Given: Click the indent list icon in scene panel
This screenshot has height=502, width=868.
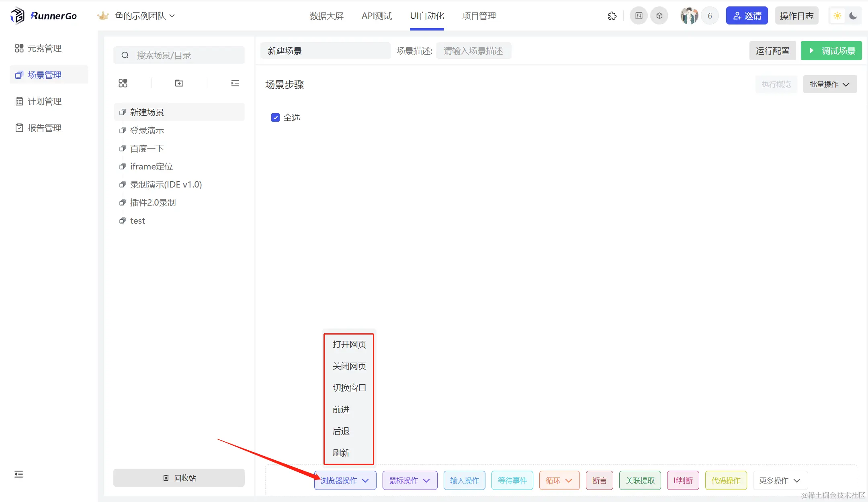Looking at the screenshot, I should [235, 83].
